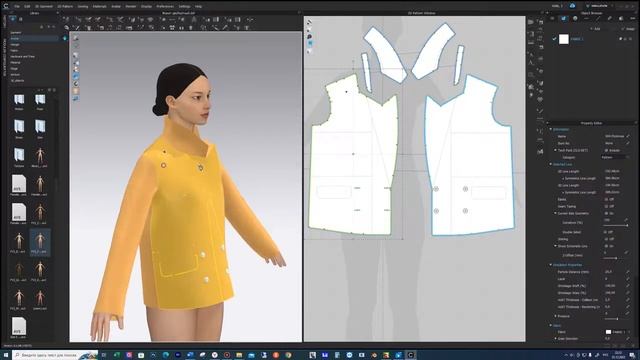Screen dimensions: 640x360
Task: Collapse Curved Side Geometry row
Action: point(556,213)
